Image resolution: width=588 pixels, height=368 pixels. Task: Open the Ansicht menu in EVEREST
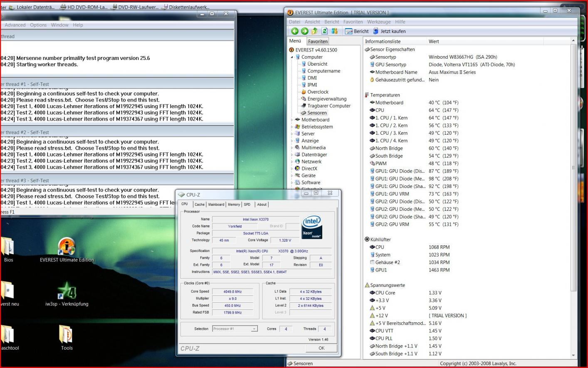click(x=312, y=22)
